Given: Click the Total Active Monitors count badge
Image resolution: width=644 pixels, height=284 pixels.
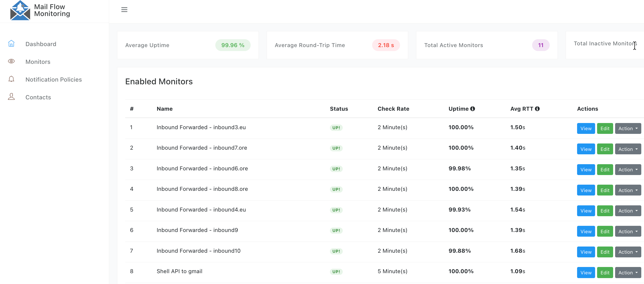Looking at the screenshot, I should click(x=541, y=45).
